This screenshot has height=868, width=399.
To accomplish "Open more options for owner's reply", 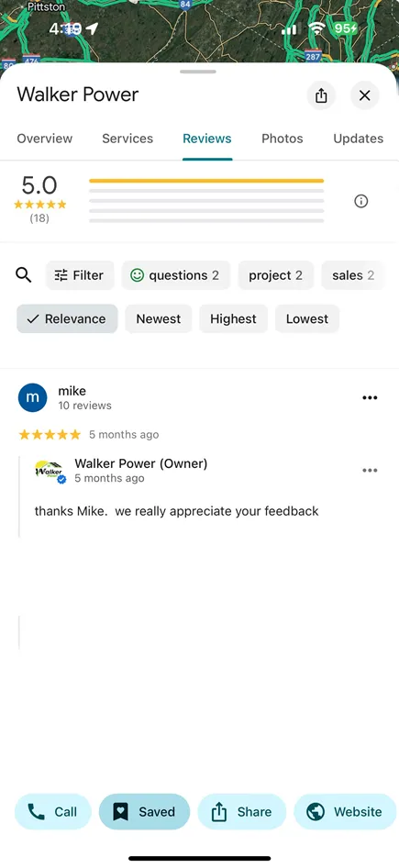I will [x=370, y=471].
